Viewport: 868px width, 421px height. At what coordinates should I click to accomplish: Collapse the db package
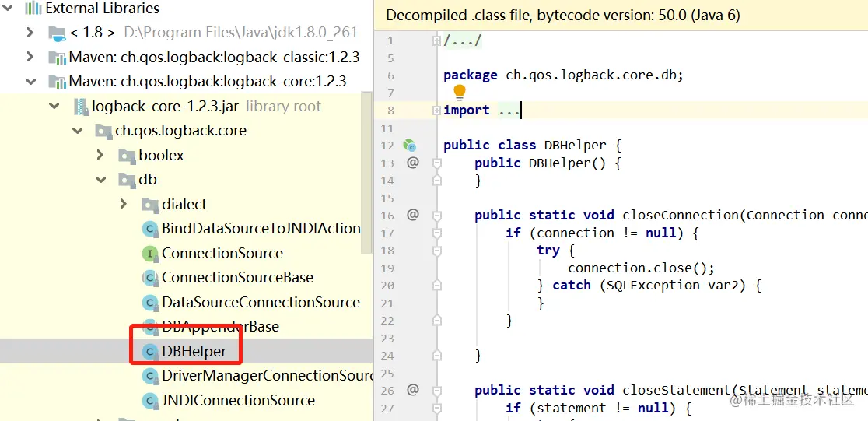(100, 179)
